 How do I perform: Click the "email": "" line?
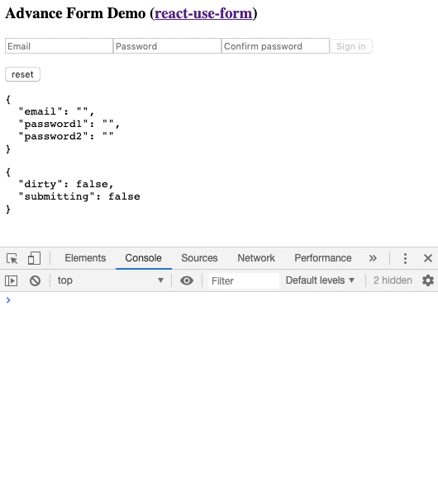click(x=56, y=111)
